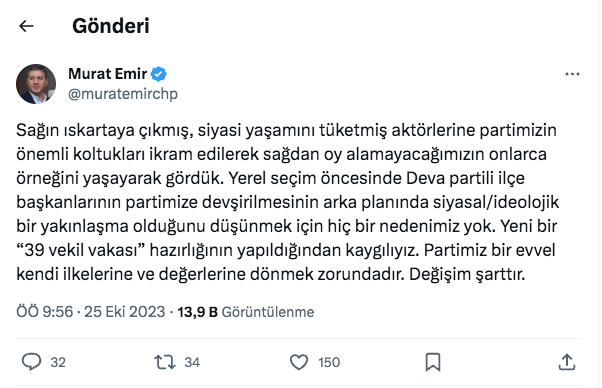Click the repost count 34
Screen dimensions: 602x388
point(192,362)
